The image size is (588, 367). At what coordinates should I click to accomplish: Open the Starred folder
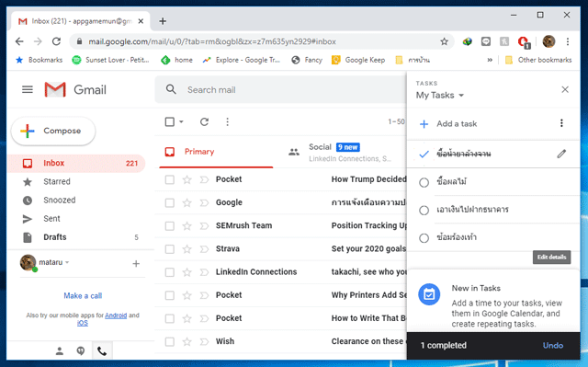(76, 181)
